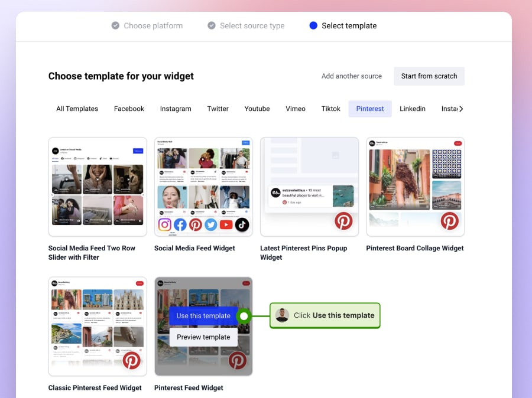
Task: Open Social Media Feed Two Row Slider thumbnail
Action: coord(98,187)
